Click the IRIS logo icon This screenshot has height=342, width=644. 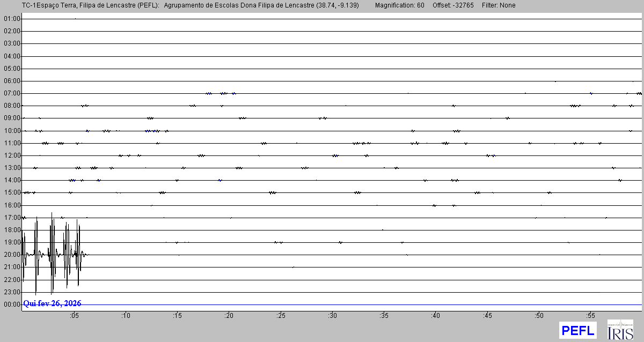620,330
